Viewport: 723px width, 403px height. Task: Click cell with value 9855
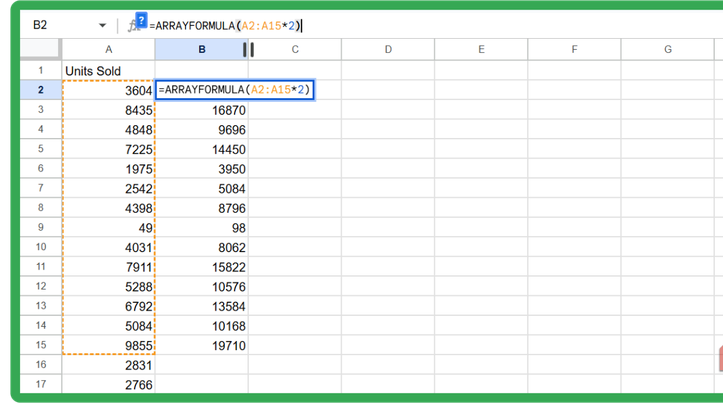tap(109, 345)
